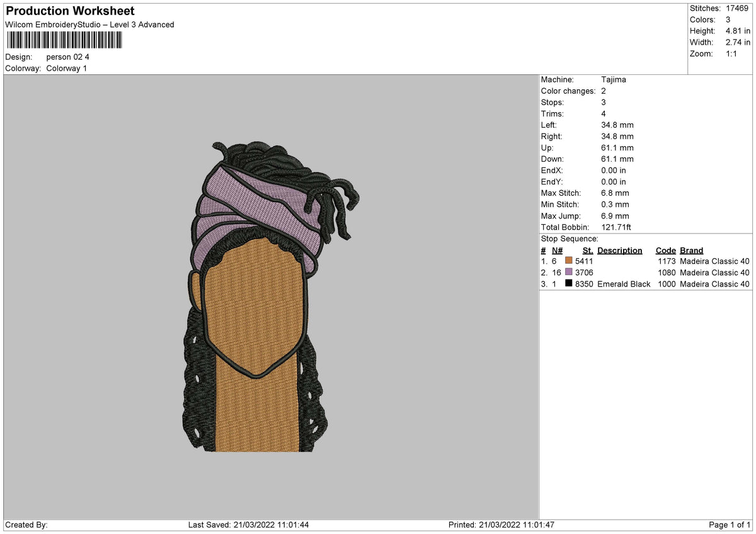
Task: Click the Stop Sequence heading
Action: [x=570, y=239]
